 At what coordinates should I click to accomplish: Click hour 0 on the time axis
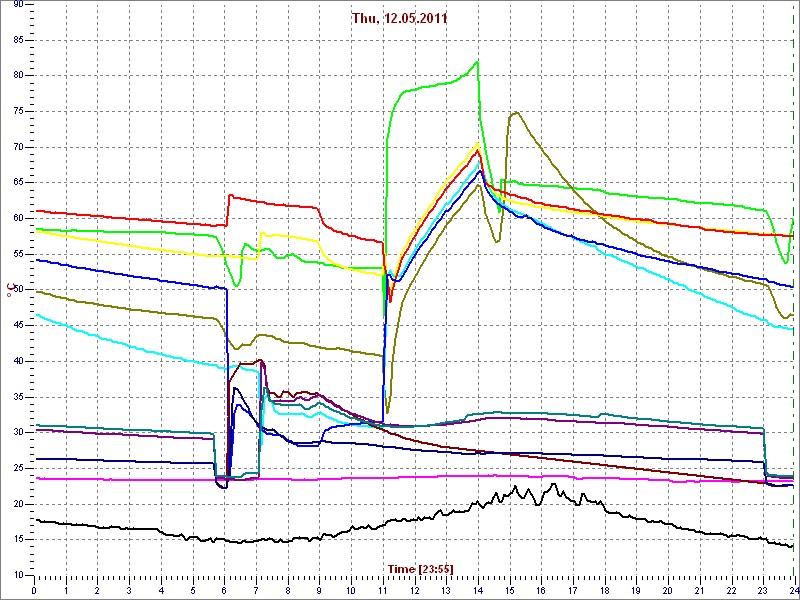pos(34,590)
